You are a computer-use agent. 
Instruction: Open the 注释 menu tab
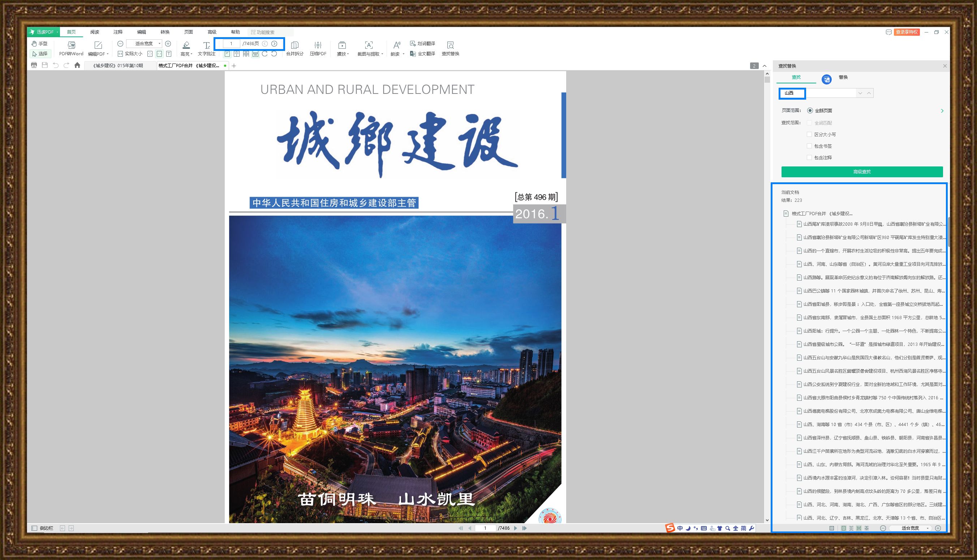[x=118, y=32]
